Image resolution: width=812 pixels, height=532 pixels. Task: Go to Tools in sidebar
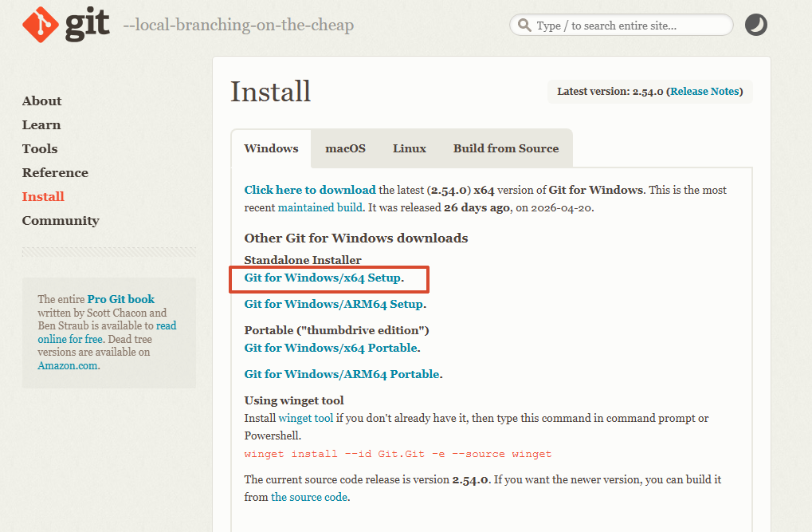tap(40, 149)
